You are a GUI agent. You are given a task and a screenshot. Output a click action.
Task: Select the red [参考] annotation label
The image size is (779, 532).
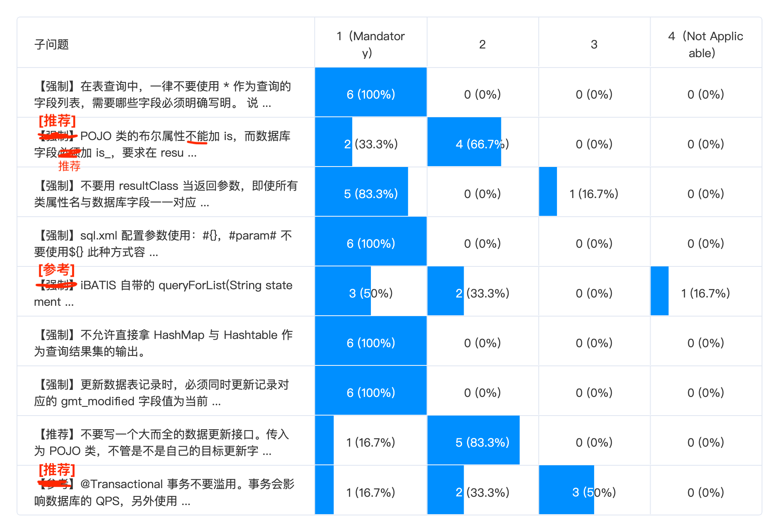(x=57, y=270)
